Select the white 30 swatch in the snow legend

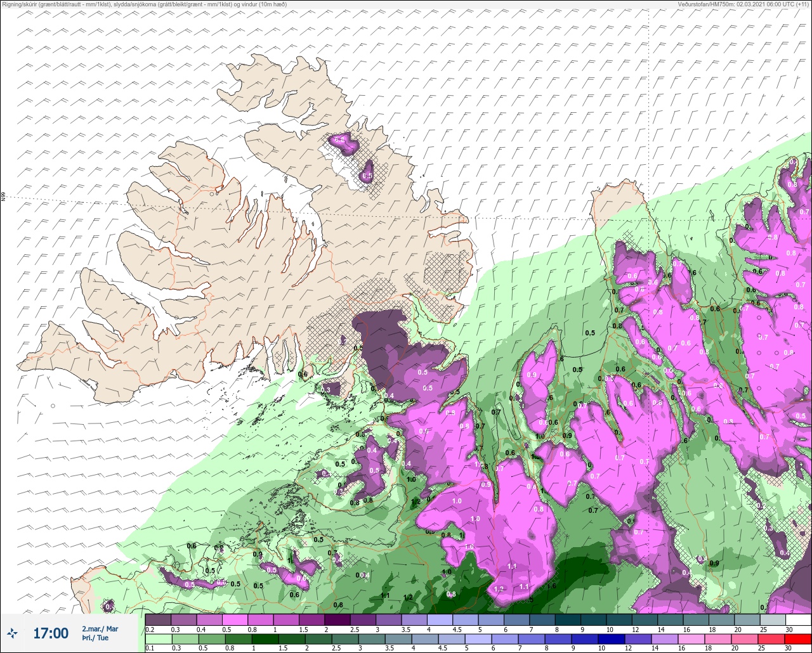pos(798,619)
